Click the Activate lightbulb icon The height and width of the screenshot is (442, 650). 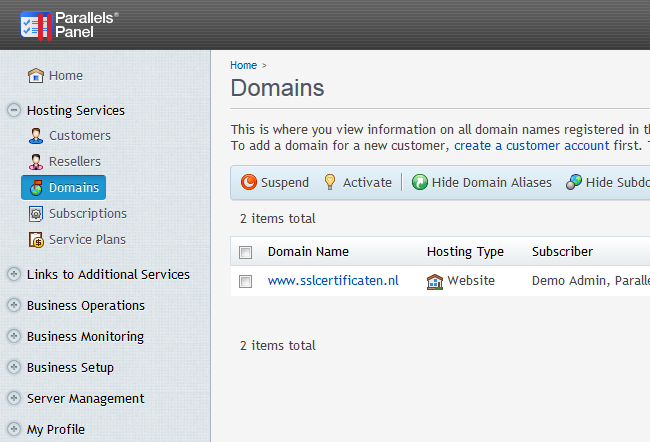coord(330,183)
